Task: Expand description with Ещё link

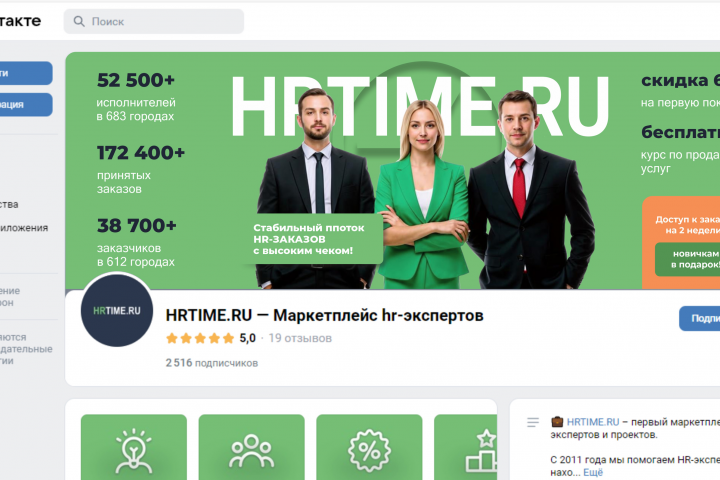Action: (x=593, y=472)
